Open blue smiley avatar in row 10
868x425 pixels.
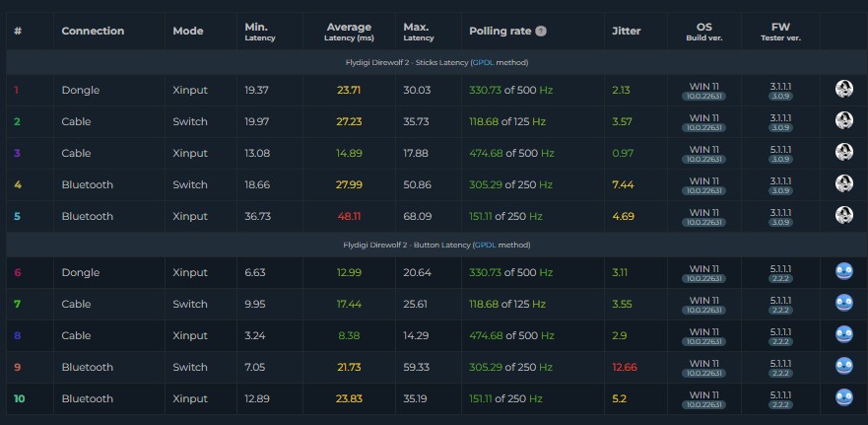click(x=843, y=397)
